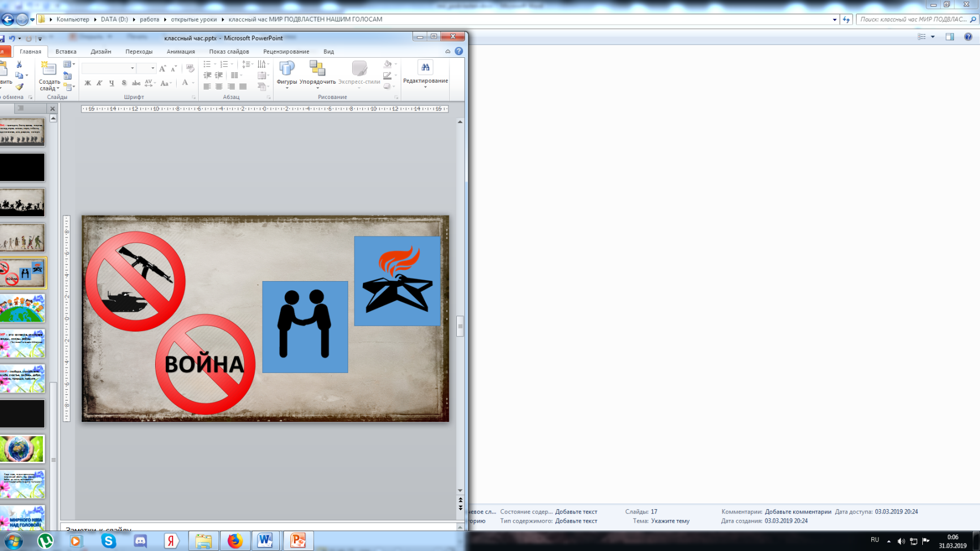Select the children around globe slide thumbnail
This screenshot has height=551, width=980.
click(x=22, y=308)
